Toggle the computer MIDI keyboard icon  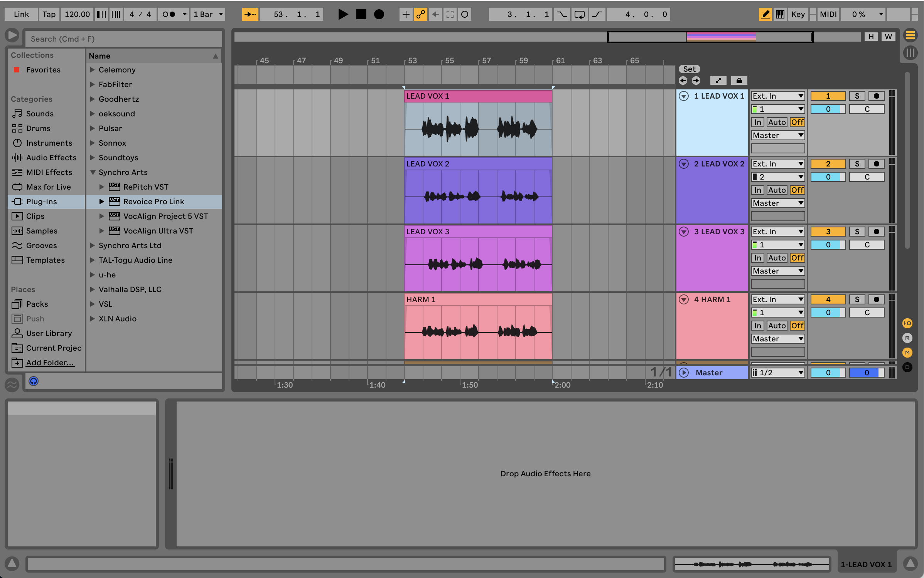780,14
